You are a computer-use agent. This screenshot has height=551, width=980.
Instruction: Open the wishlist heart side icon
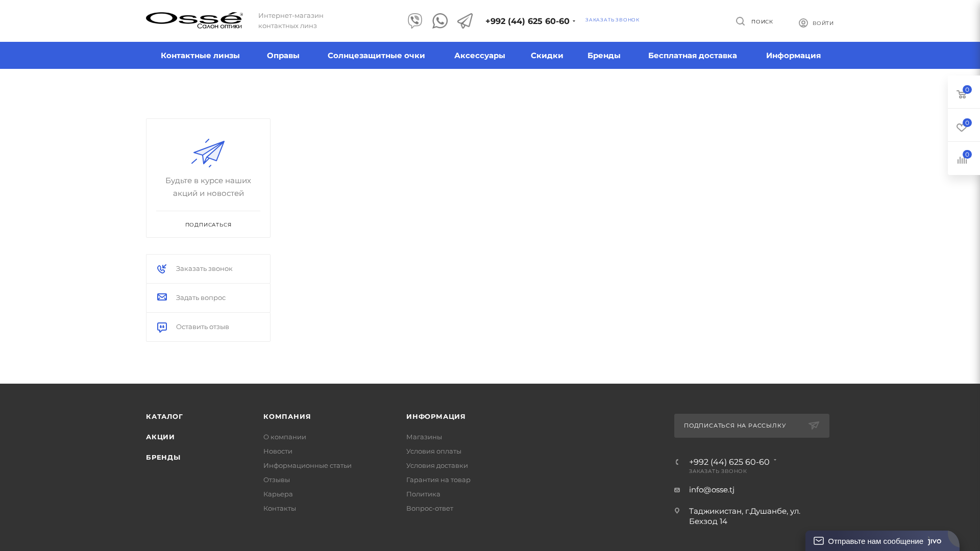point(962,127)
